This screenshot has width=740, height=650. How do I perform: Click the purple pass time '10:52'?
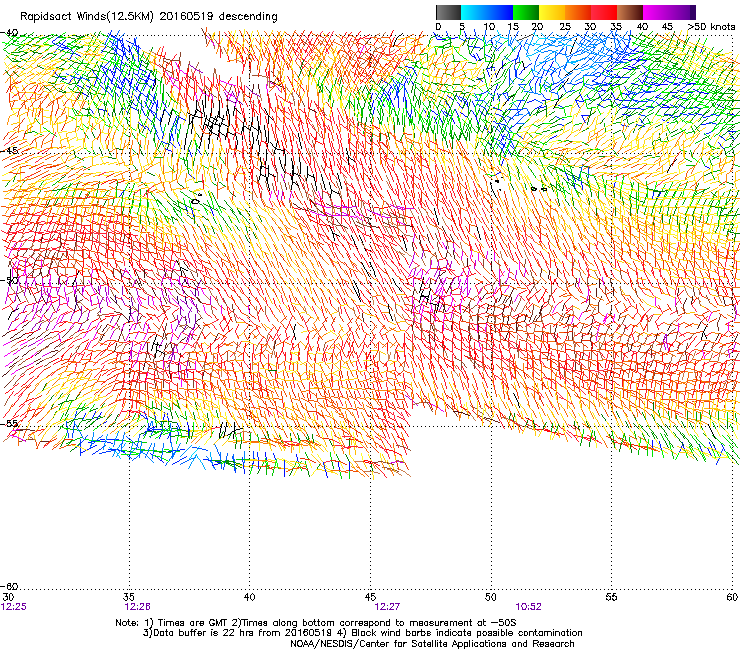tap(528, 607)
